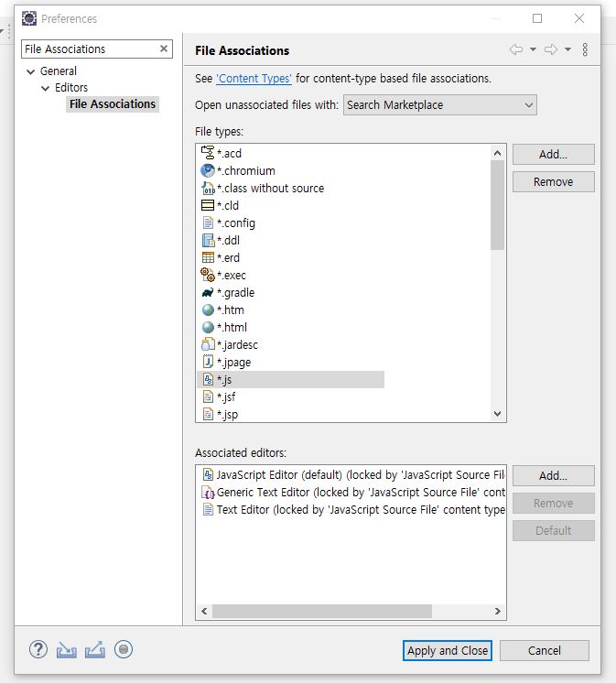Viewport: 616px width, 684px height.
Task: Click the *.chromium browser icon
Action: (208, 170)
